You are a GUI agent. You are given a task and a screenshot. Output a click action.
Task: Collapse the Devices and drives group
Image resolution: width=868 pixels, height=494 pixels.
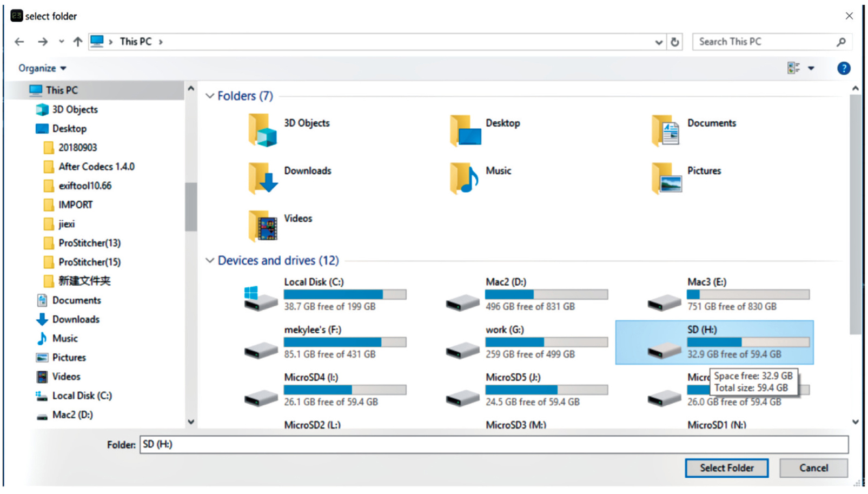(210, 260)
